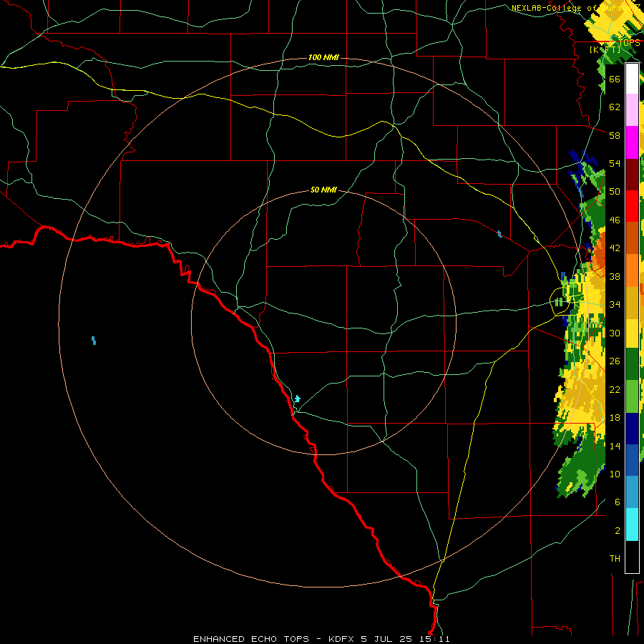Click the dark red (maroon) legend swatch
The image size is (644, 644).
click(x=632, y=174)
